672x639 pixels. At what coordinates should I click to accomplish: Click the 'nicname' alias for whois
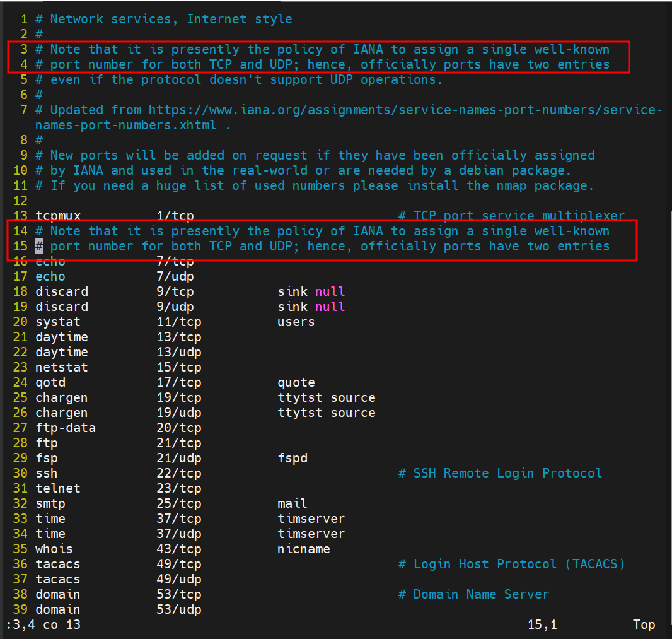point(303,549)
